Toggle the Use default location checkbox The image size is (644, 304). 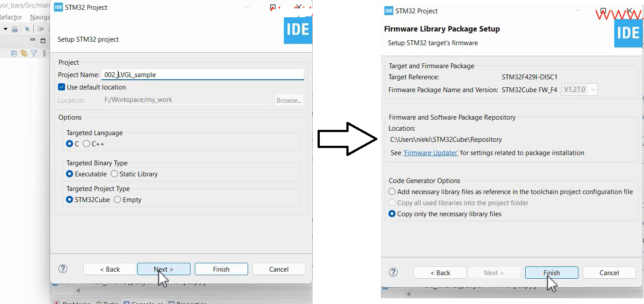click(62, 87)
